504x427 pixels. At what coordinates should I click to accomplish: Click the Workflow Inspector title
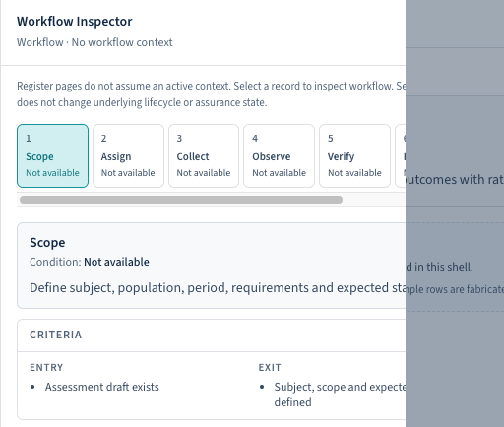pos(75,22)
